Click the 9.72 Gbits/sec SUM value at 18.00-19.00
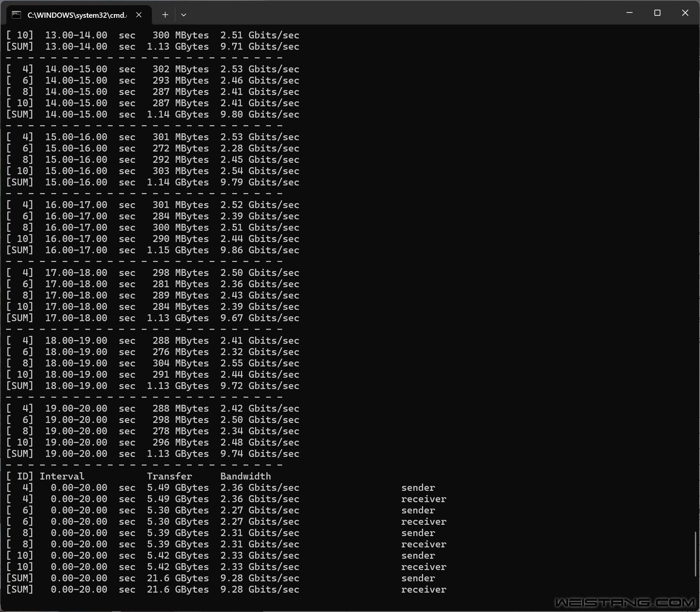The image size is (700, 612). click(x=260, y=386)
